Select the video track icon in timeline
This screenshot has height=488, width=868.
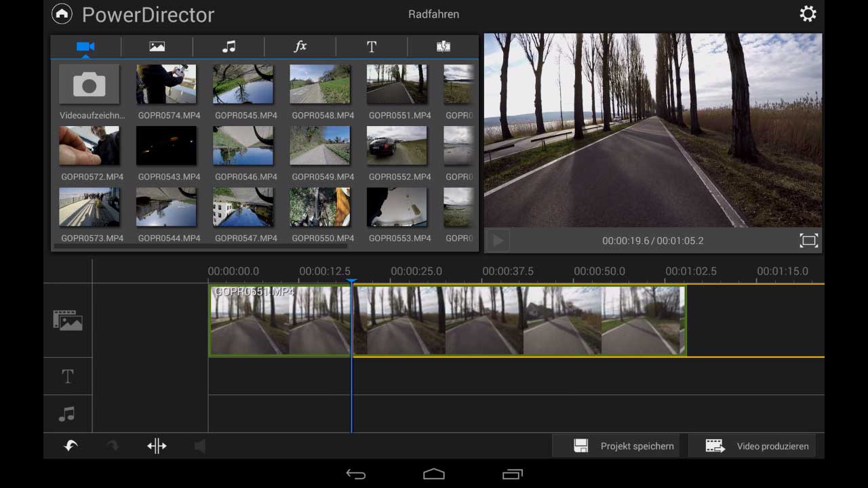tap(68, 321)
